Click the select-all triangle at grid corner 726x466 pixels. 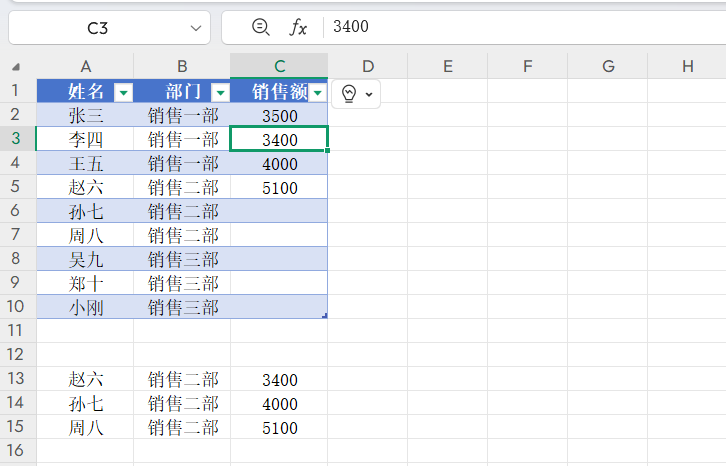click(x=17, y=67)
